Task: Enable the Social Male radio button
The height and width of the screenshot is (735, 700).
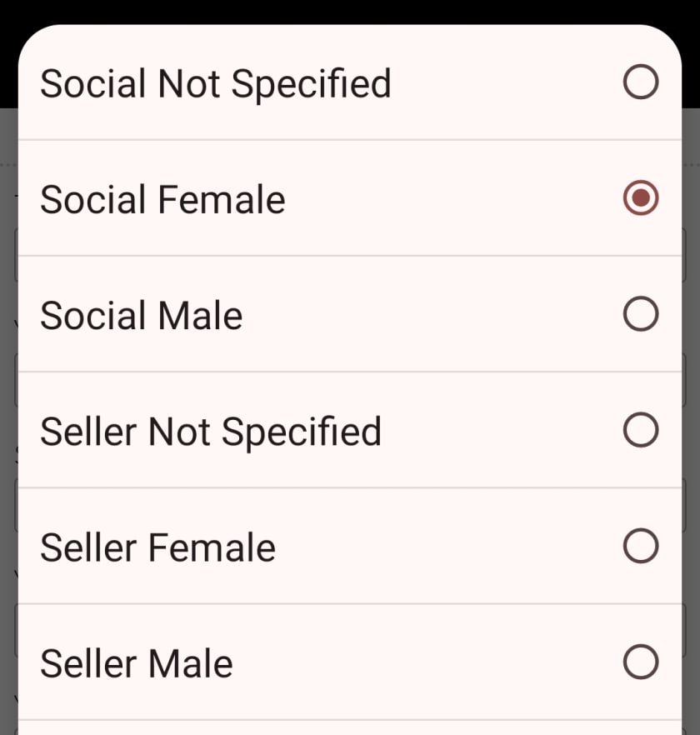Action: point(641,313)
